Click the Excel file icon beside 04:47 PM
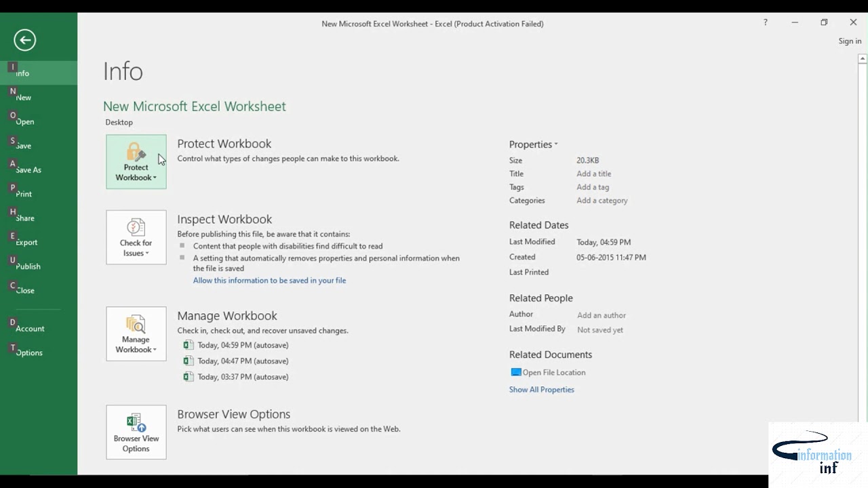Image resolution: width=868 pixels, height=488 pixels. [189, 361]
